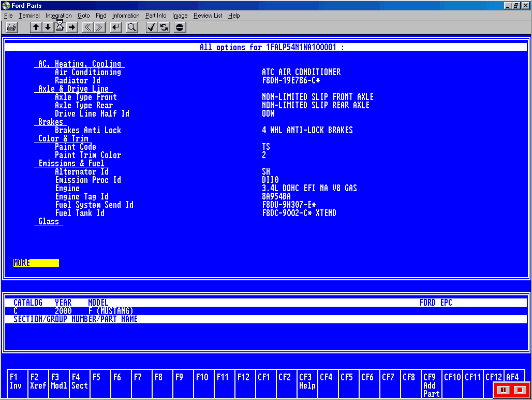This screenshot has height=400, width=532.
Task: Click the F12 function key
Action: tap(245, 383)
